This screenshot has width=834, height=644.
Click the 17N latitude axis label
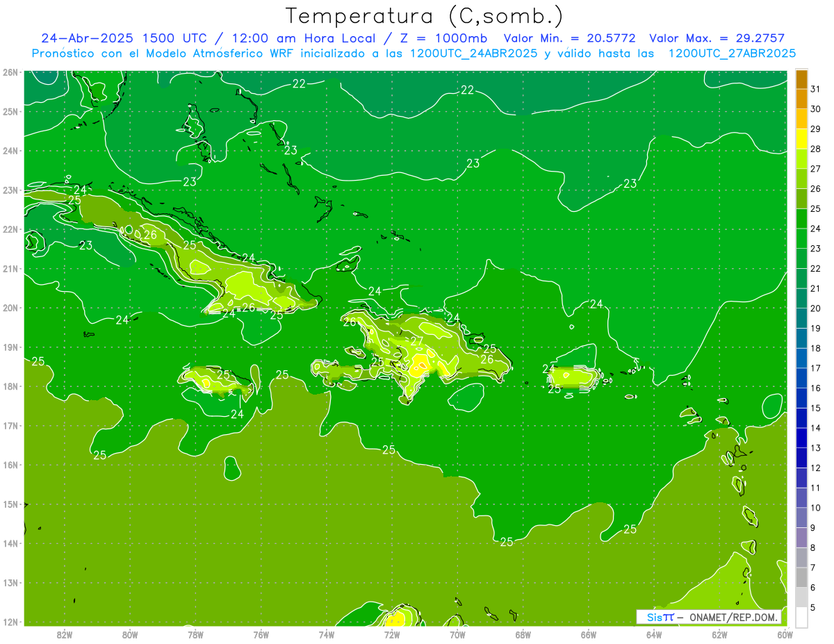tap(10, 425)
